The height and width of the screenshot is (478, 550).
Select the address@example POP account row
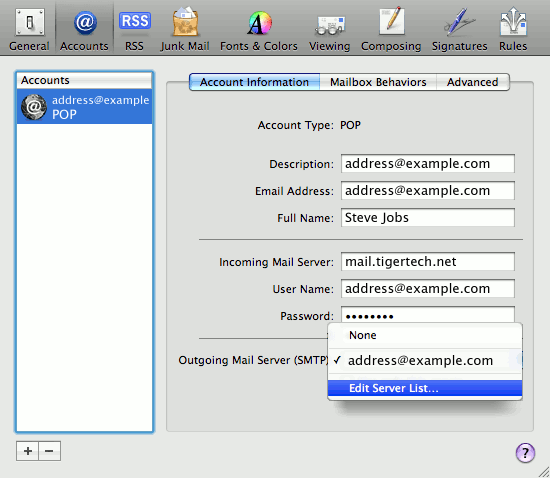(x=84, y=107)
